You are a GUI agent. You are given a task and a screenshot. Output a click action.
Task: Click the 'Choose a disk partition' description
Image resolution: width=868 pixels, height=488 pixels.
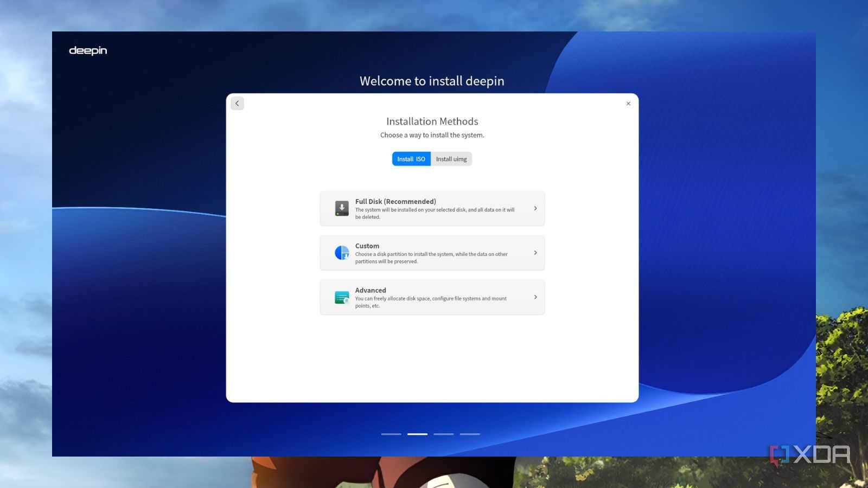[431, 258]
